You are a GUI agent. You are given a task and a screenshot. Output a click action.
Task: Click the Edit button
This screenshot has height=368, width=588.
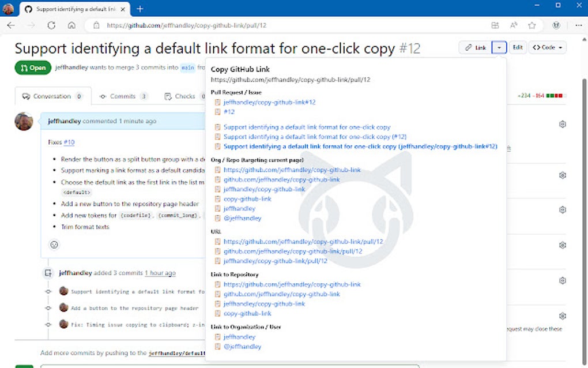coord(517,47)
